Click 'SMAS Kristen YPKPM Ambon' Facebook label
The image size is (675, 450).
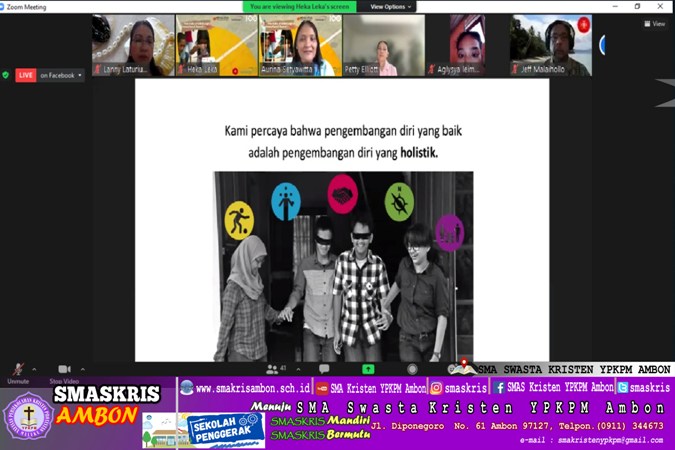tap(560, 388)
